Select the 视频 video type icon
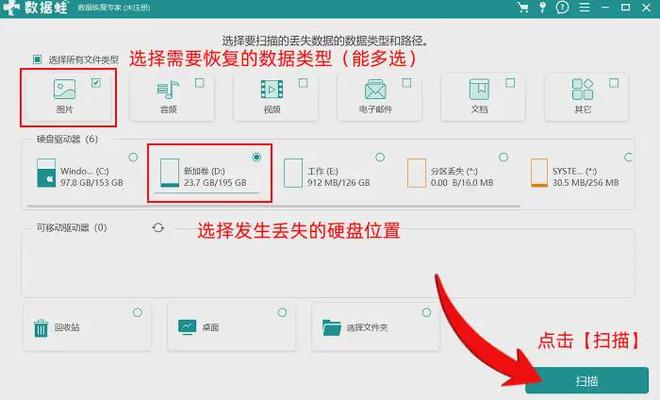This screenshot has width=660, height=400. coord(273,90)
